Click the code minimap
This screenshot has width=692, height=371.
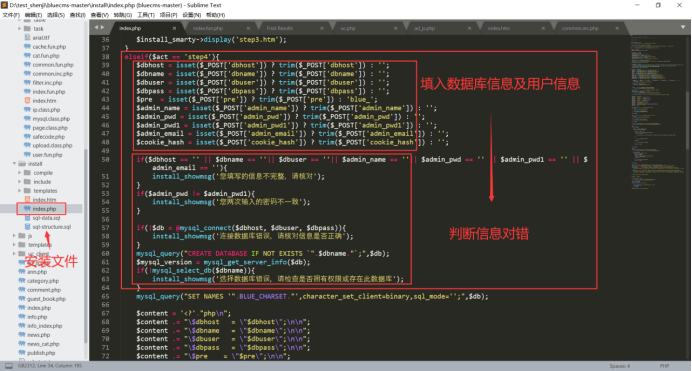(x=658, y=114)
